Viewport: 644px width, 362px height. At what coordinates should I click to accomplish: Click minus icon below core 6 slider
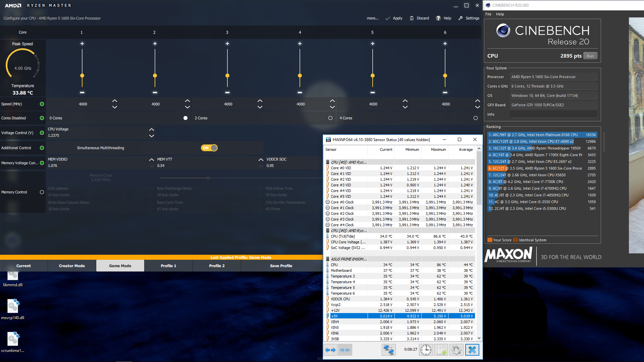click(x=445, y=92)
